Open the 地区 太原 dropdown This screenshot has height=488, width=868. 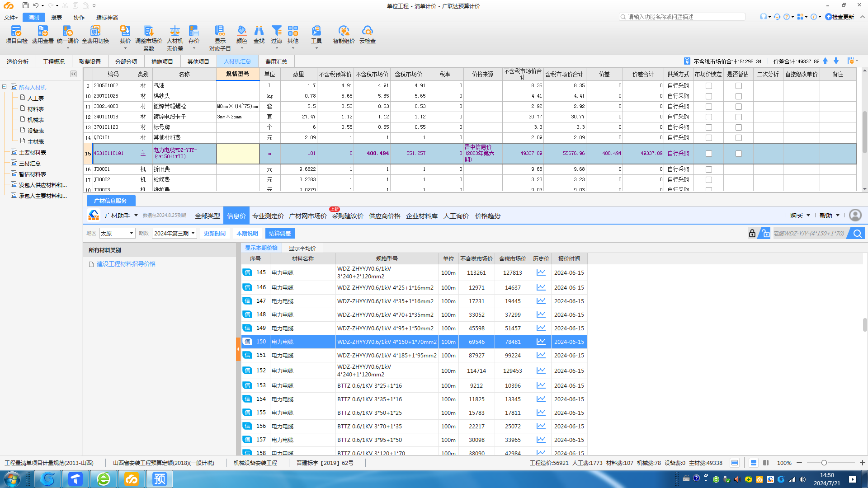(117, 233)
